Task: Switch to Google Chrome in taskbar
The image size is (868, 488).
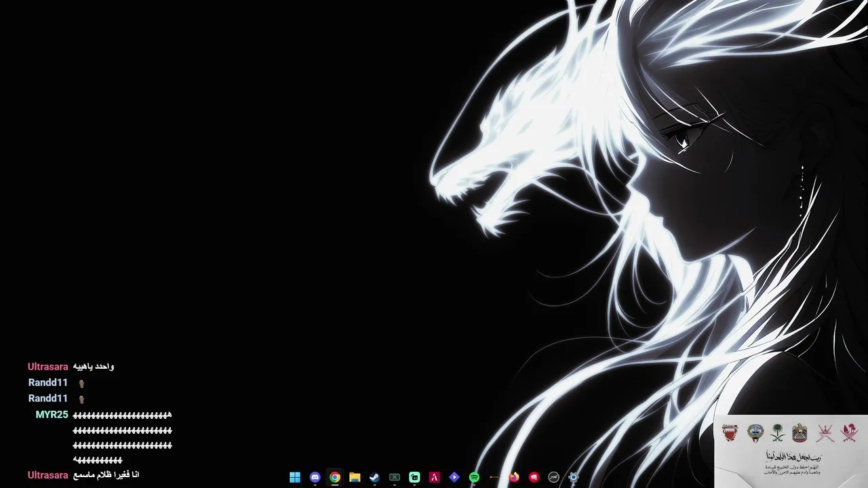Action: 335,477
